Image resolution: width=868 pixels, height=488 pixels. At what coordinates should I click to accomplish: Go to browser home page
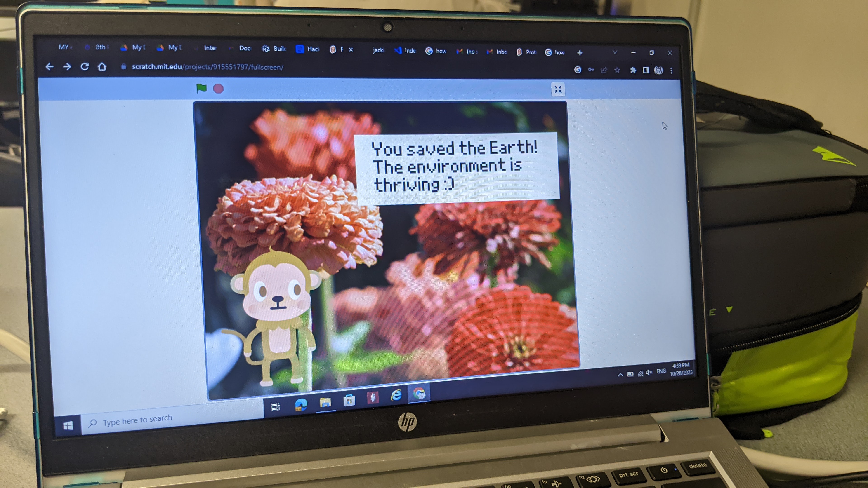pos(102,67)
